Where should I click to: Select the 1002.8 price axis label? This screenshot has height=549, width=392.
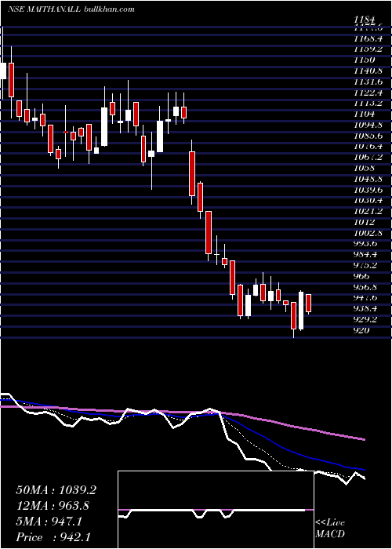pyautogui.click(x=368, y=233)
